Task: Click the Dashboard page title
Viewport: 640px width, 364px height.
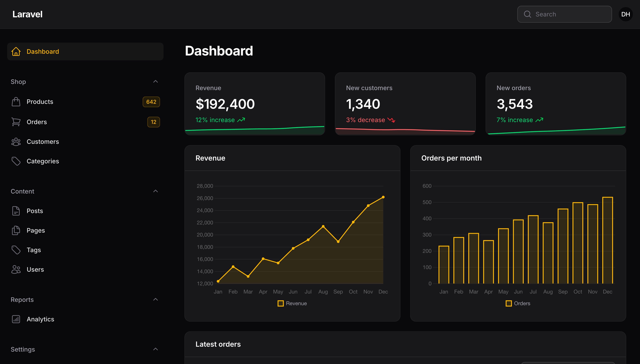Action: click(x=219, y=51)
